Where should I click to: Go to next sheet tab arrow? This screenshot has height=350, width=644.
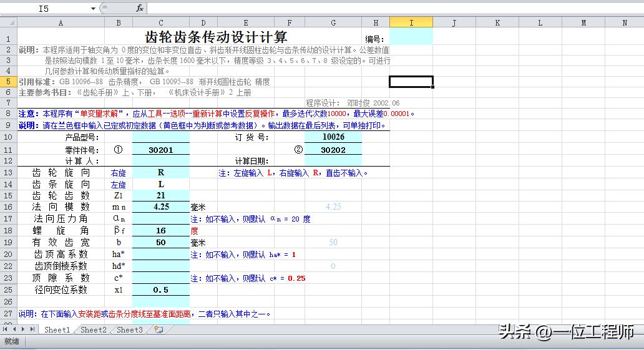23,329
